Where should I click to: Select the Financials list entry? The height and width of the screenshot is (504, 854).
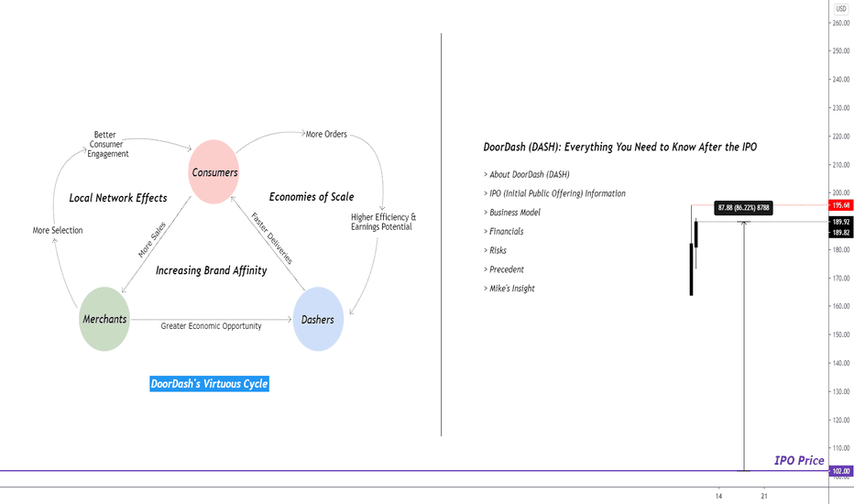pos(504,232)
